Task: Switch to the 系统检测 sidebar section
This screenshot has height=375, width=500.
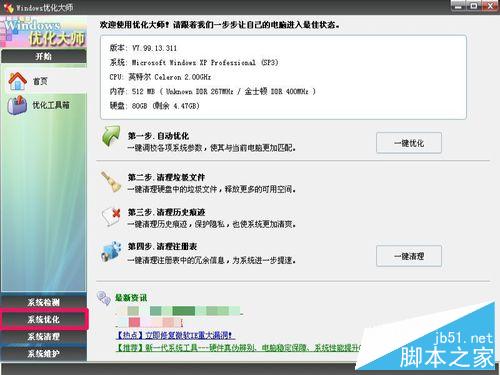Action: click(x=44, y=302)
